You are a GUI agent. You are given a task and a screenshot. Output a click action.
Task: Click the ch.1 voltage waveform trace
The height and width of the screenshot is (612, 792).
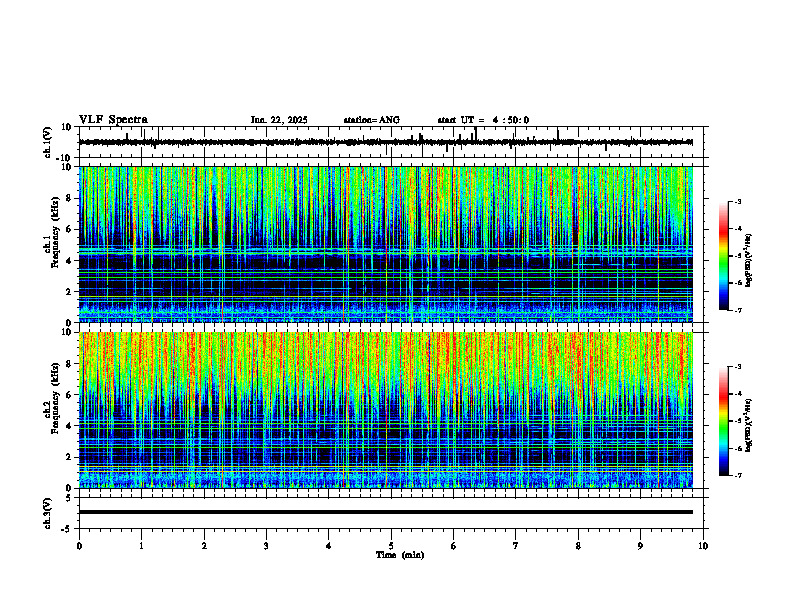[385, 142]
